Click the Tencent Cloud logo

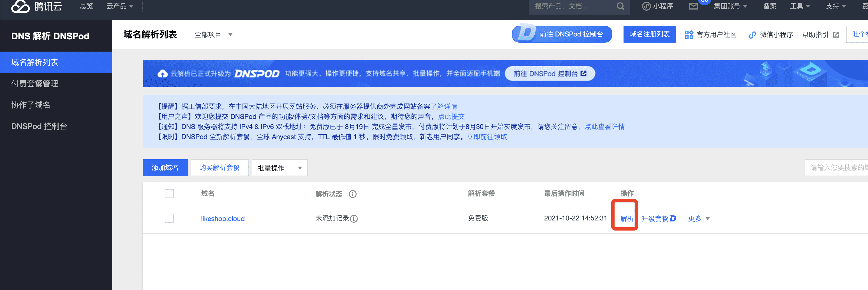[x=36, y=6]
